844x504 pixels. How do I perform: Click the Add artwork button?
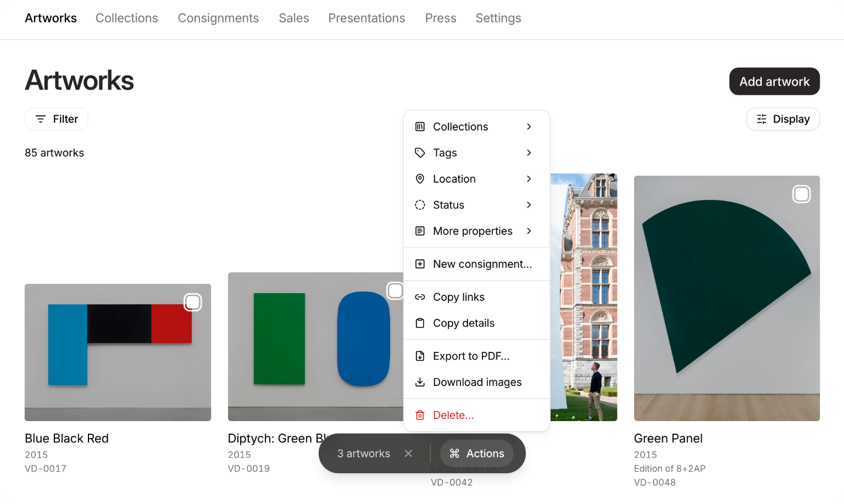[x=775, y=81]
